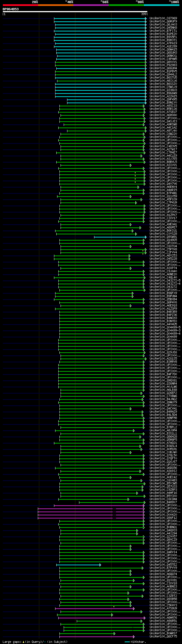Select hit label UniRef100_A8Y253
The width and height of the screenshot is (182, 644).
coord(163,256)
